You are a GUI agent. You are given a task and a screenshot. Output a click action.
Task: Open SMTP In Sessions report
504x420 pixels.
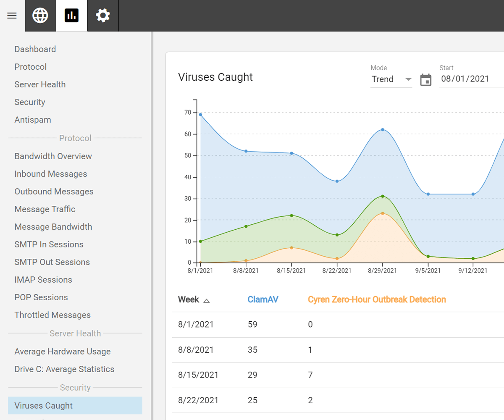click(x=49, y=244)
